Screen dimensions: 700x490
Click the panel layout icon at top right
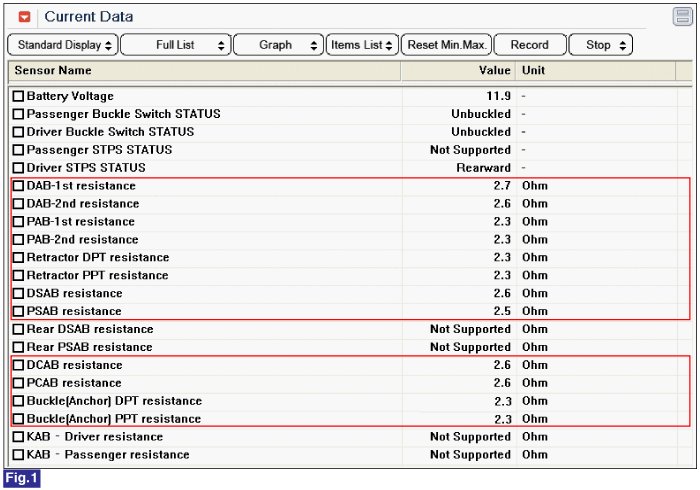point(682,16)
